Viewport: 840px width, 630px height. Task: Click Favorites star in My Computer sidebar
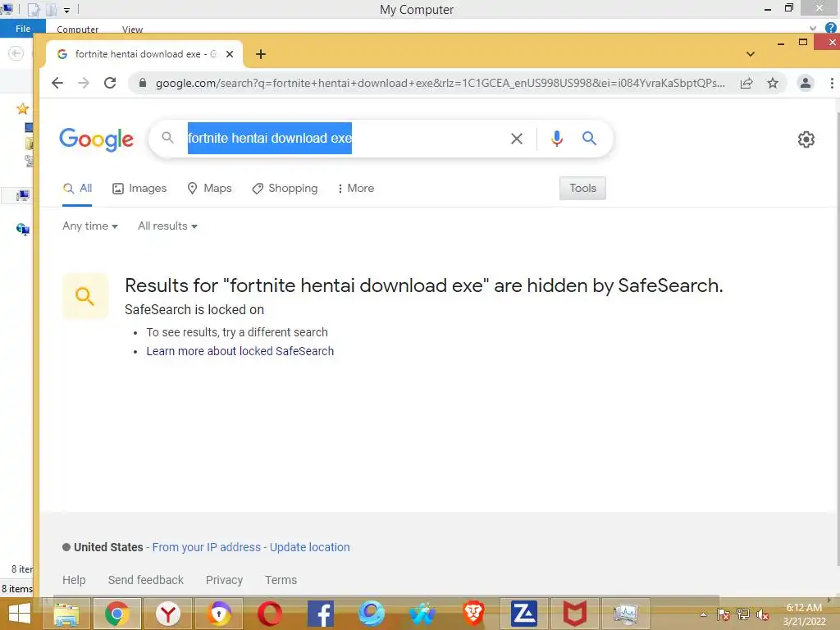tap(22, 109)
